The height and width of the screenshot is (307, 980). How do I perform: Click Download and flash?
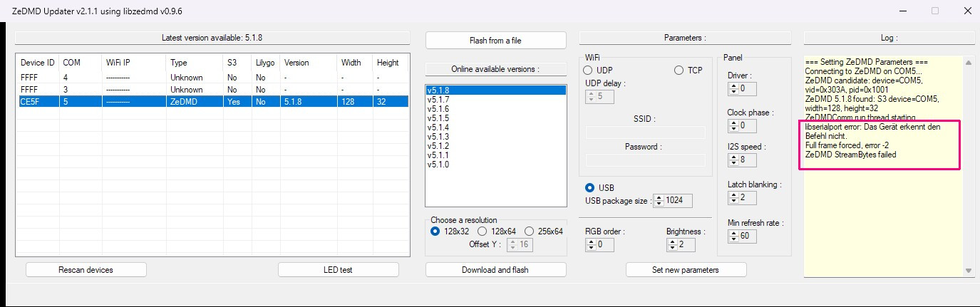495,270
